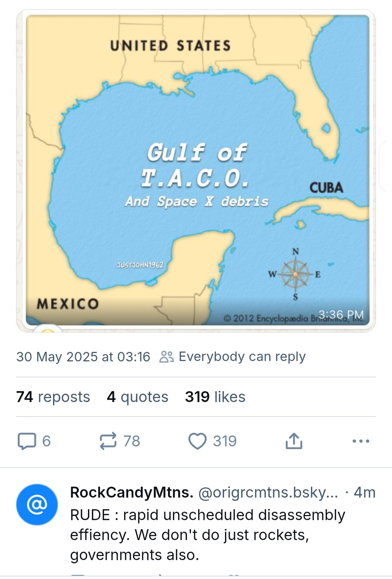Tap the 4m reply timestamp
The image size is (392, 579).
[x=364, y=492]
